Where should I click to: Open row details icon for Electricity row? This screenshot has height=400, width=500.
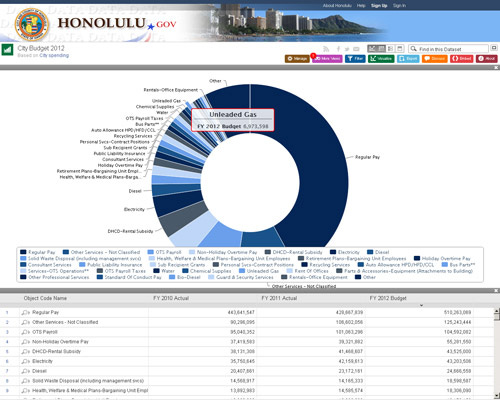tap(26, 361)
